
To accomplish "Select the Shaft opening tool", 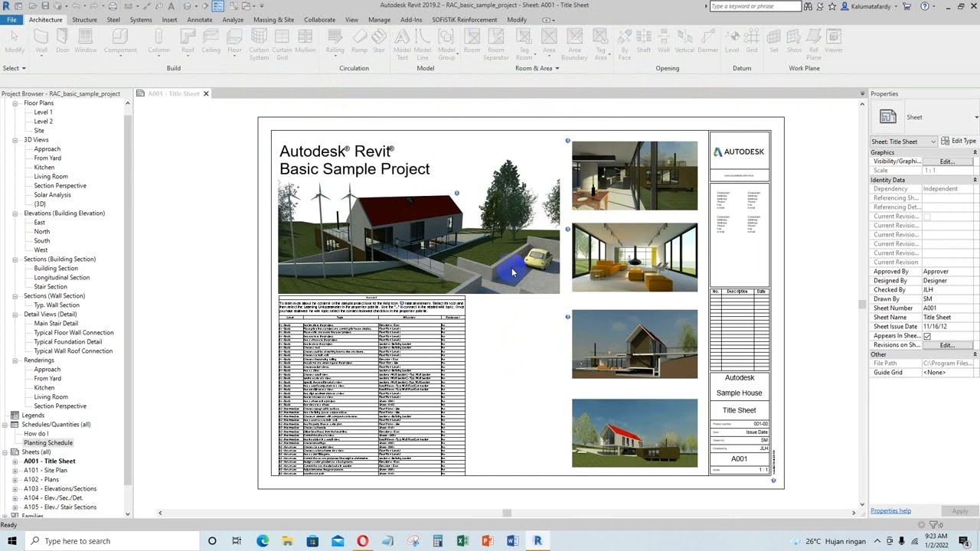I will (x=644, y=41).
